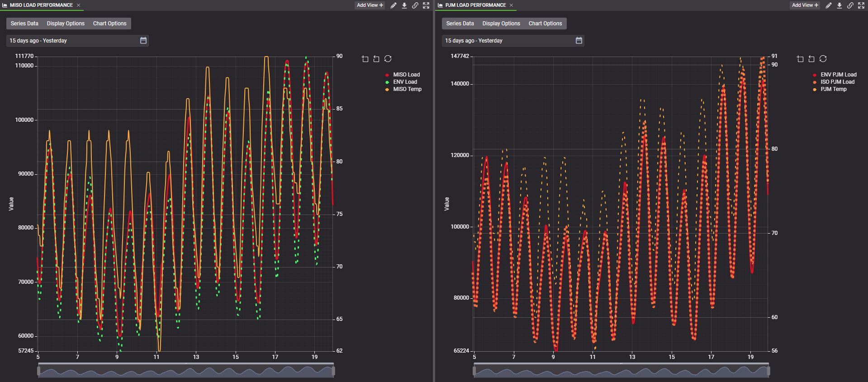Expand Display Options in MISO panel
This screenshot has height=382, width=868.
pyautogui.click(x=66, y=24)
